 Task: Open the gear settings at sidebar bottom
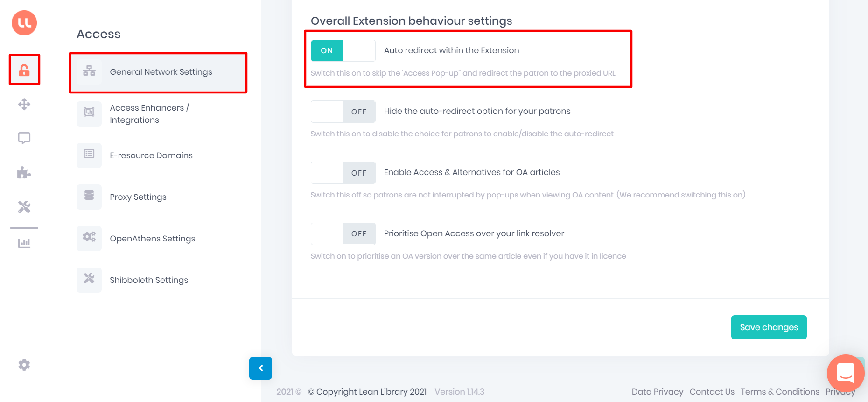pyautogui.click(x=24, y=365)
